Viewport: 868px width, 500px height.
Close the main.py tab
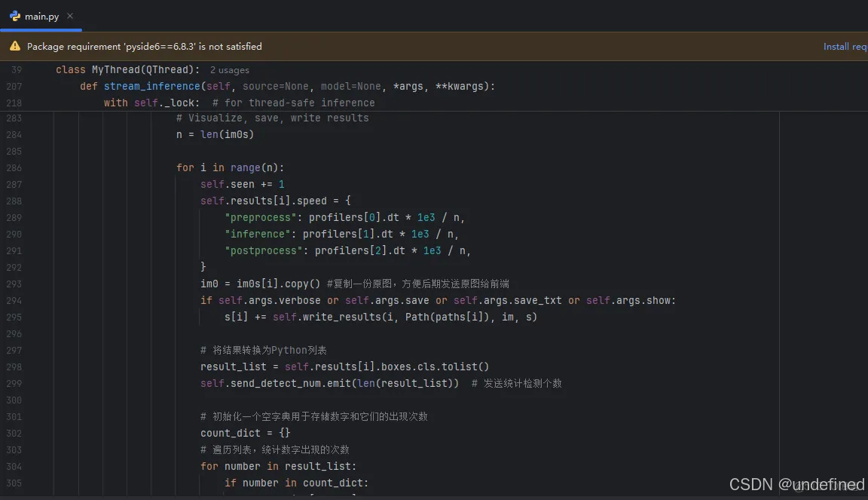pyautogui.click(x=70, y=16)
